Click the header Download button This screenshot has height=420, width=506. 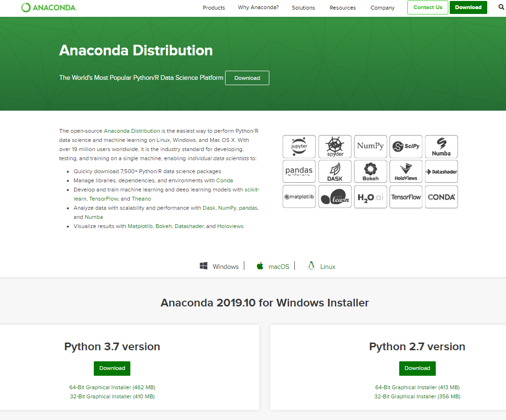(x=468, y=7)
